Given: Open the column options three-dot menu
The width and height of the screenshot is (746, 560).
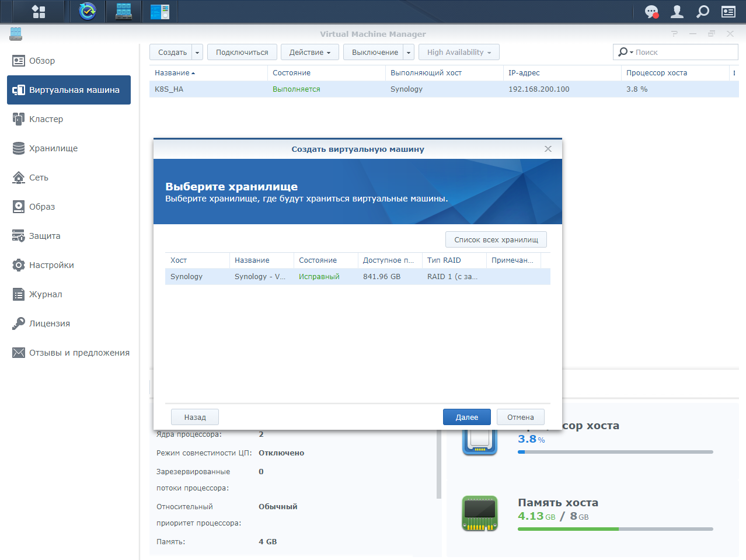Looking at the screenshot, I should (734, 73).
